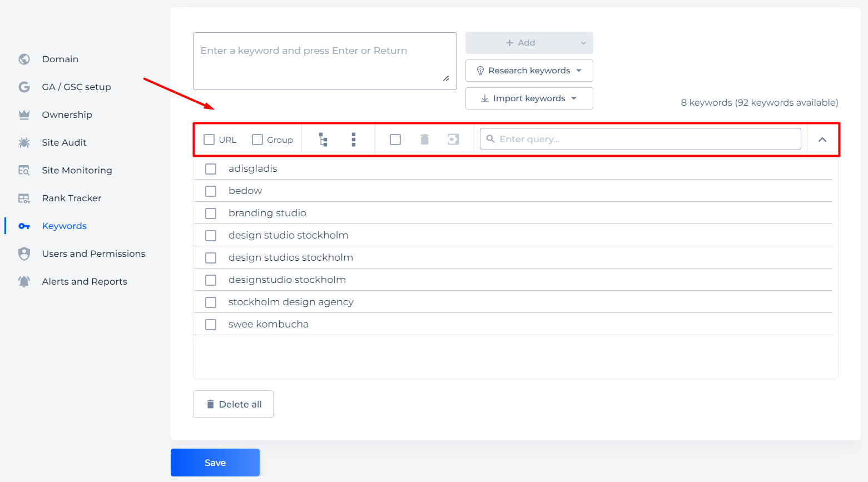Image resolution: width=868 pixels, height=482 pixels.
Task: Click the branding studio keyword text
Action: (x=267, y=213)
